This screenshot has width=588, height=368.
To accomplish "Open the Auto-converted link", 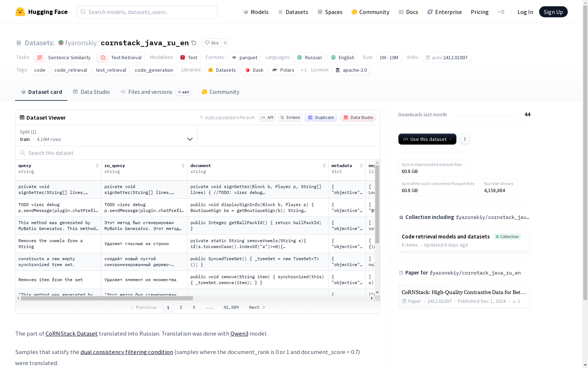I will (220, 117).
